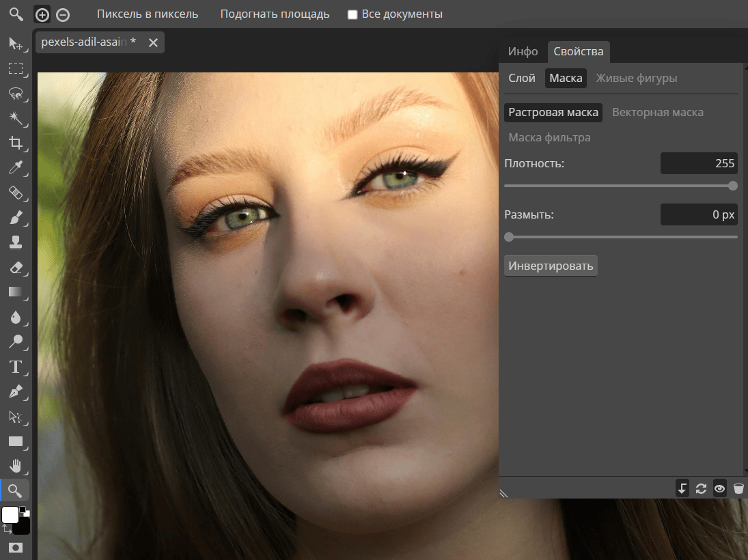Image resolution: width=748 pixels, height=560 pixels.
Task: Select Векторная маска option
Action: [x=658, y=113]
